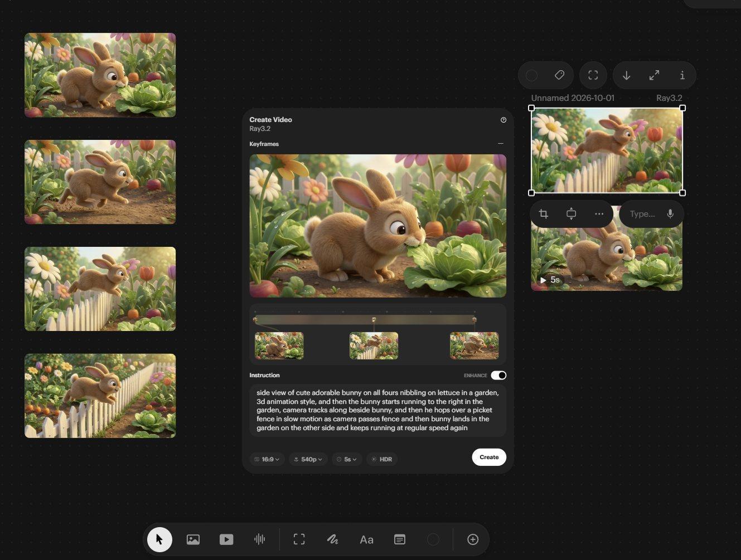Screen dimensions: 741x560
Task: Select the bottom diagonal fence bunny image
Action: [100, 396]
